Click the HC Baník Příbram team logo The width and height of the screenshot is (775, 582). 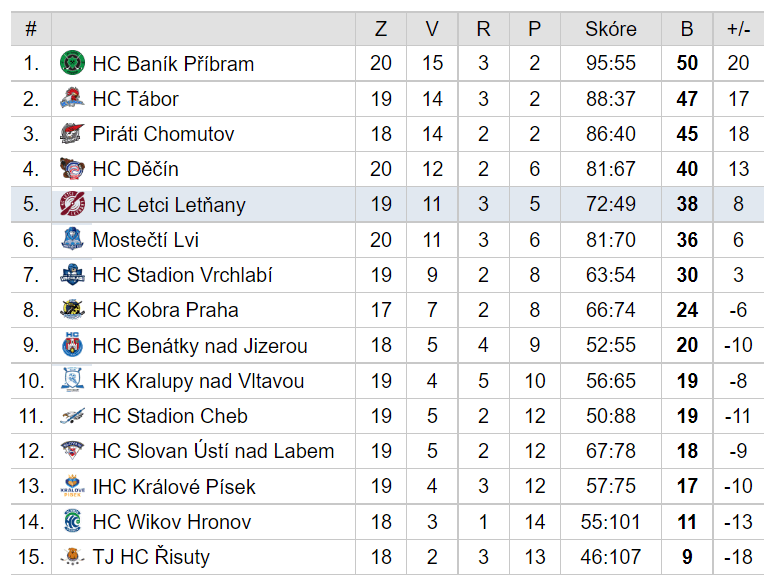tap(72, 63)
